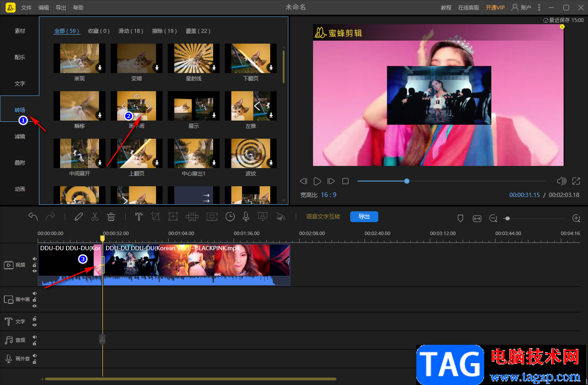This screenshot has height=385, width=588.
Task: Download the 渐现 transition effect
Action: click(x=99, y=67)
